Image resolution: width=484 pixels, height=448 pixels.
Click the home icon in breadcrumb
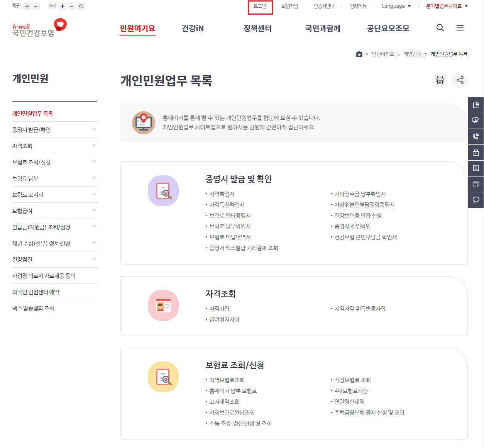point(359,54)
